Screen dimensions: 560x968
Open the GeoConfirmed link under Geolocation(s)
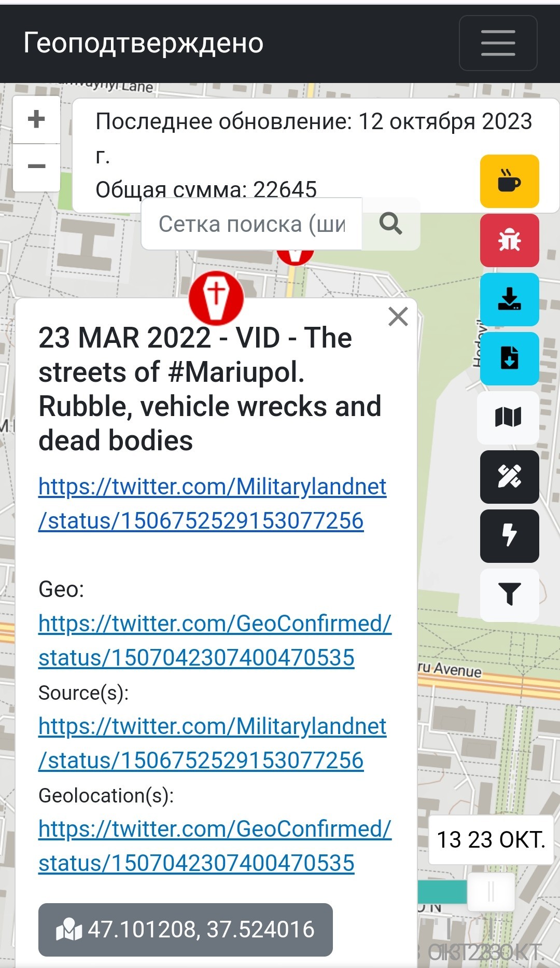pos(215,846)
